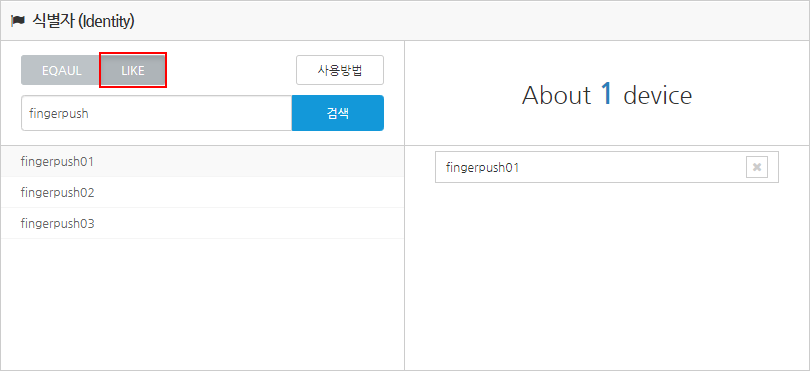
Task: Switch matching mode to EQAUL
Action: [x=61, y=71]
